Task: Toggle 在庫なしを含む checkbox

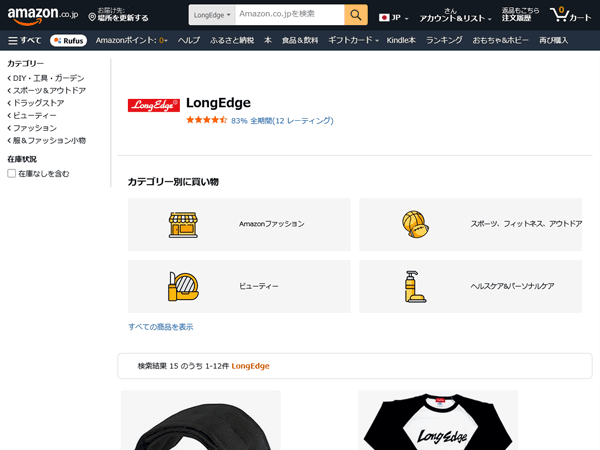Action: 11,174
